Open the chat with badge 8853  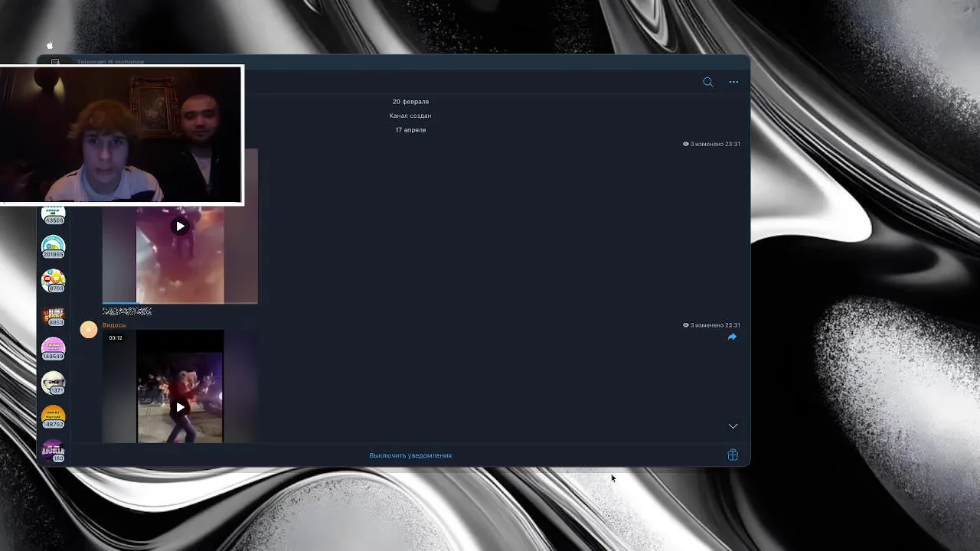coord(54,315)
